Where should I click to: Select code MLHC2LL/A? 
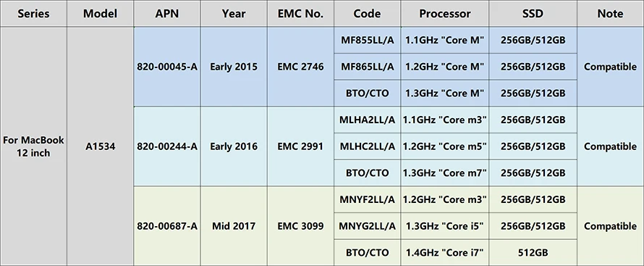click(x=367, y=146)
